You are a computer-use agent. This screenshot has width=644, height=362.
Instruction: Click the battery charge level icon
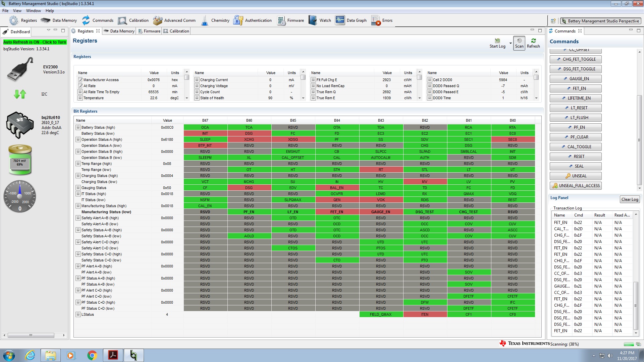pos(20,160)
